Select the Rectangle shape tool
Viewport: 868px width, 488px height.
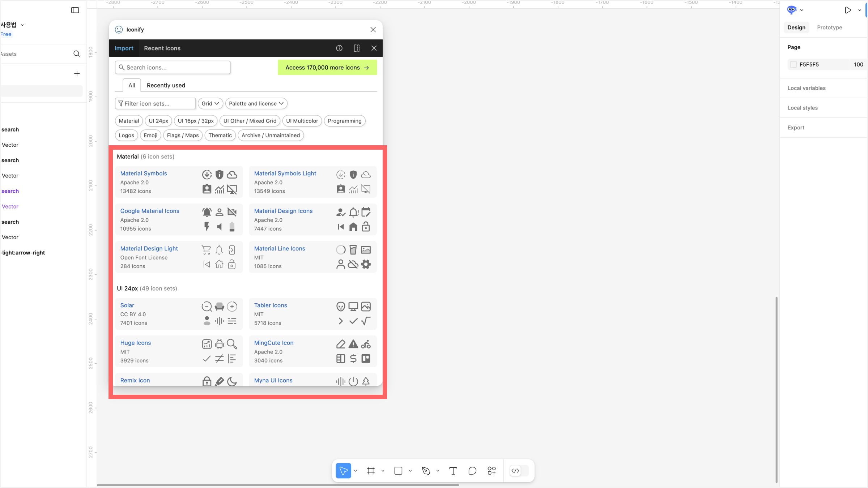coord(398,471)
